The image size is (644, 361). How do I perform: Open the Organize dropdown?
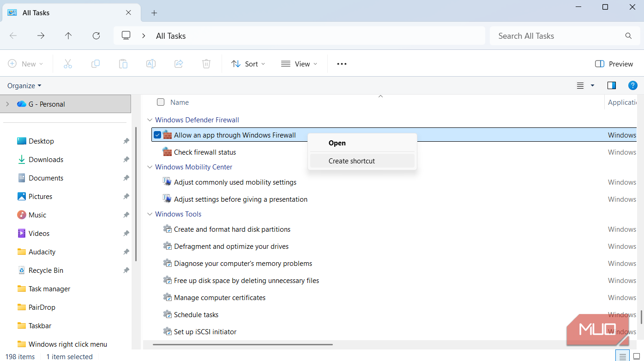24,85
